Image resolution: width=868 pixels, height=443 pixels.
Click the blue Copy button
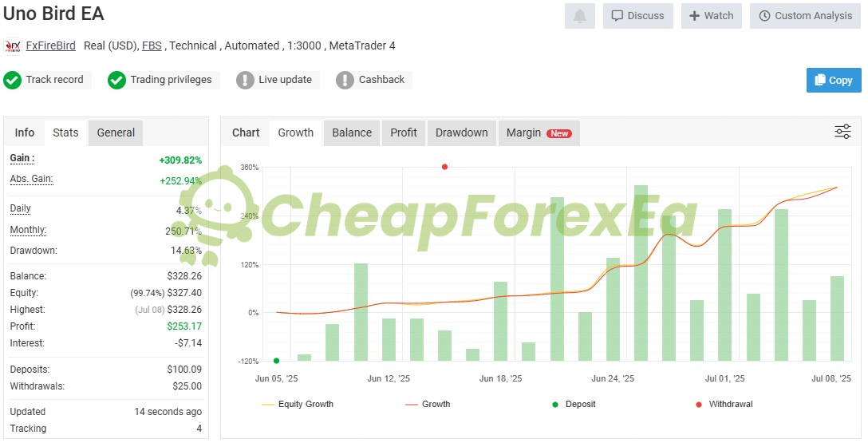tap(834, 81)
